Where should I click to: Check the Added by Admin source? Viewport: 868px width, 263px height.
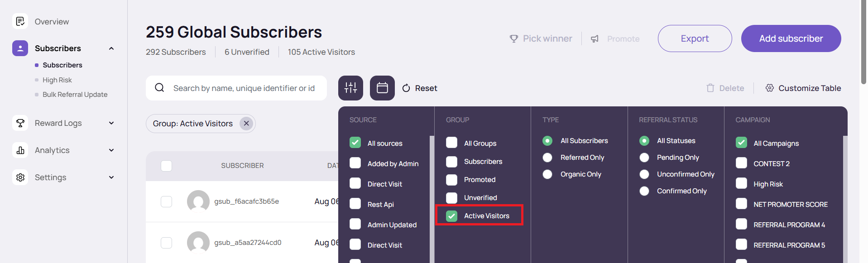[355, 163]
